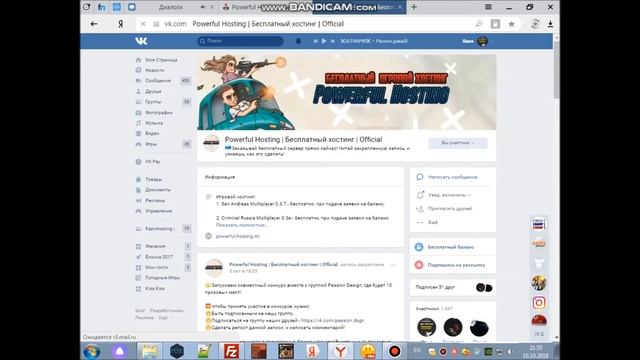Skip to previous track in header player

click(x=316, y=41)
